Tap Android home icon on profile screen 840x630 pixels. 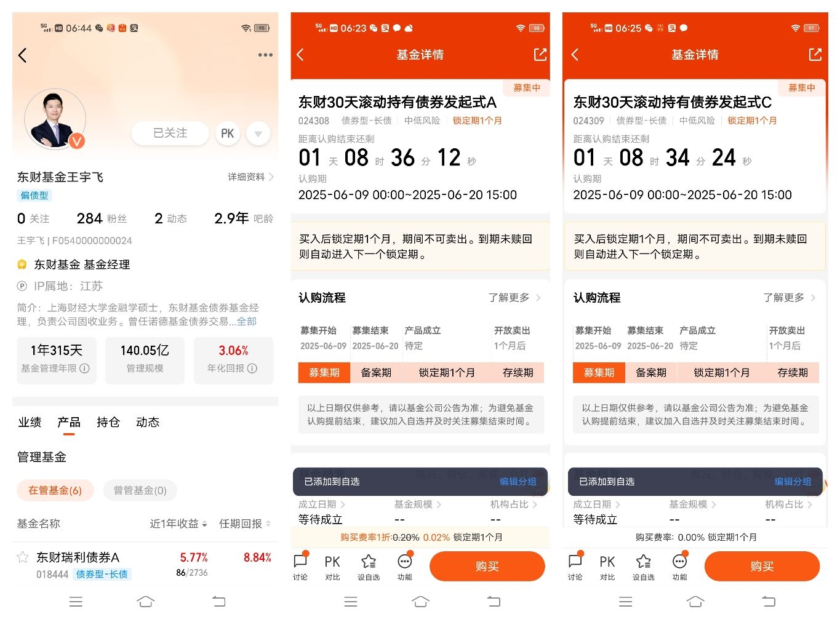tap(146, 602)
